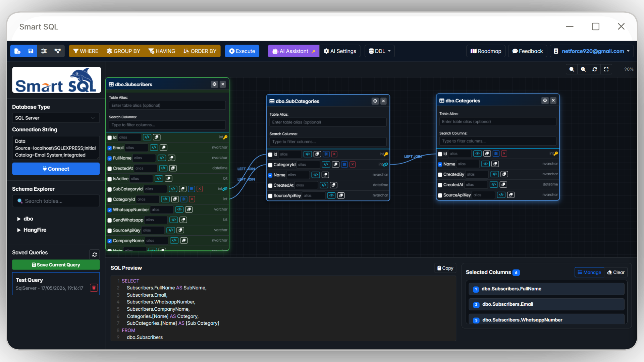Click the join settings icon on Categories Id row
Viewport: 644px width, 362px height.
coord(496,154)
